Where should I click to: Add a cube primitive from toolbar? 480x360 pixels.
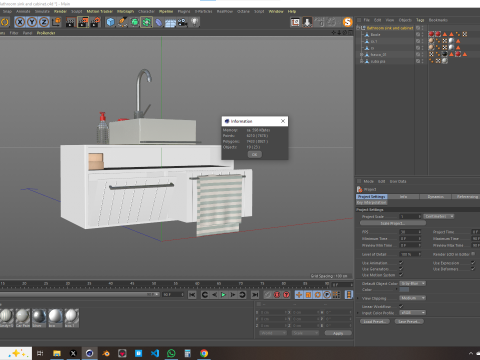pyautogui.click(x=110, y=22)
